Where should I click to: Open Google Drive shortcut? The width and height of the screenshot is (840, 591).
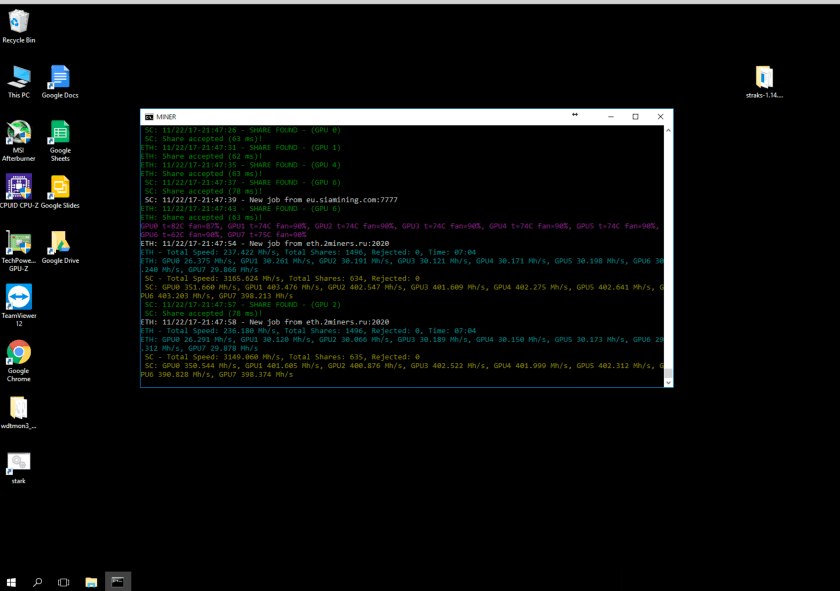pos(60,243)
